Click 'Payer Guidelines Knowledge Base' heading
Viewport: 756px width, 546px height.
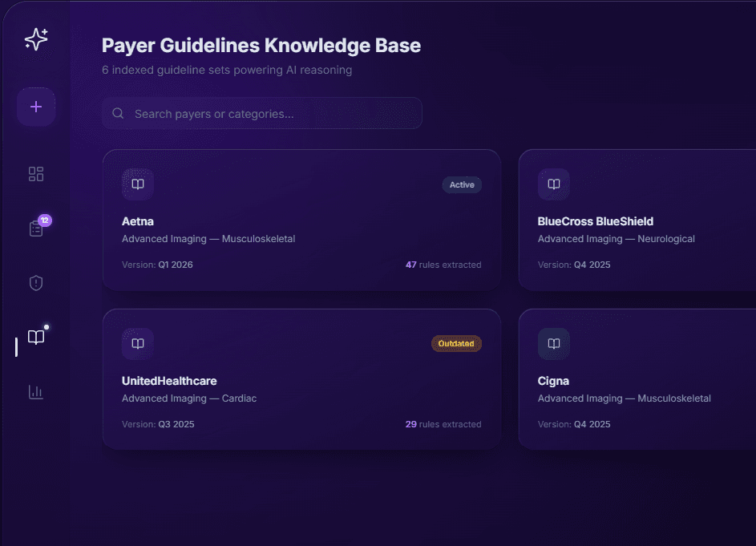[261, 46]
